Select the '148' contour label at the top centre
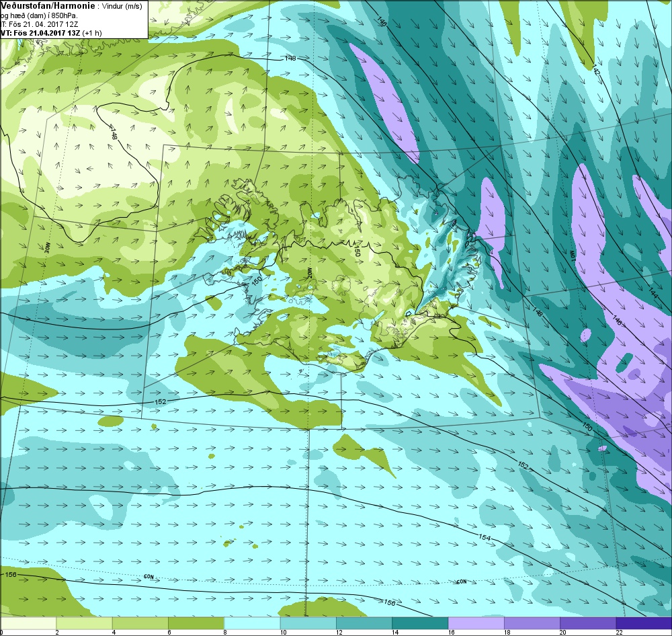The width and height of the screenshot is (672, 636). 290,58
